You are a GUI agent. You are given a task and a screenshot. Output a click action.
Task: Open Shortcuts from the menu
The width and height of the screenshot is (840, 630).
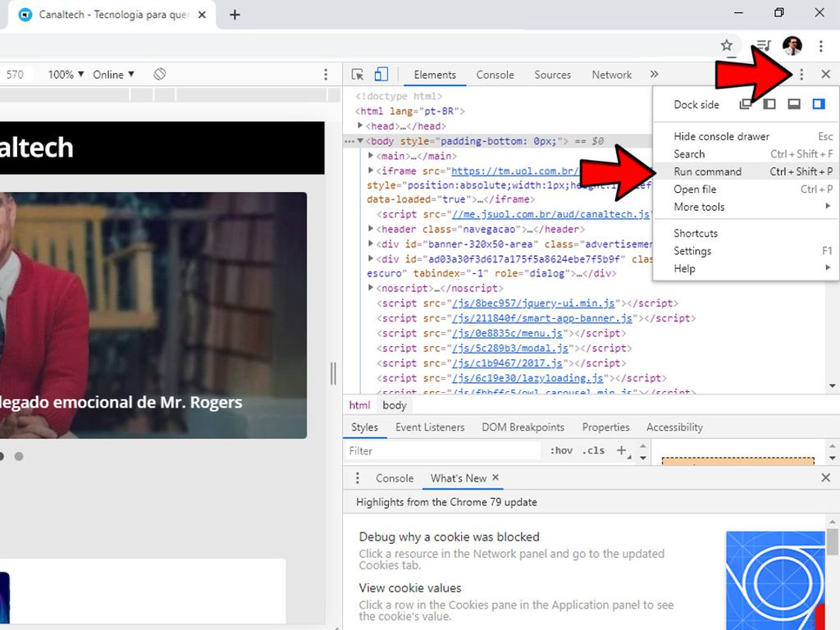(x=746, y=233)
